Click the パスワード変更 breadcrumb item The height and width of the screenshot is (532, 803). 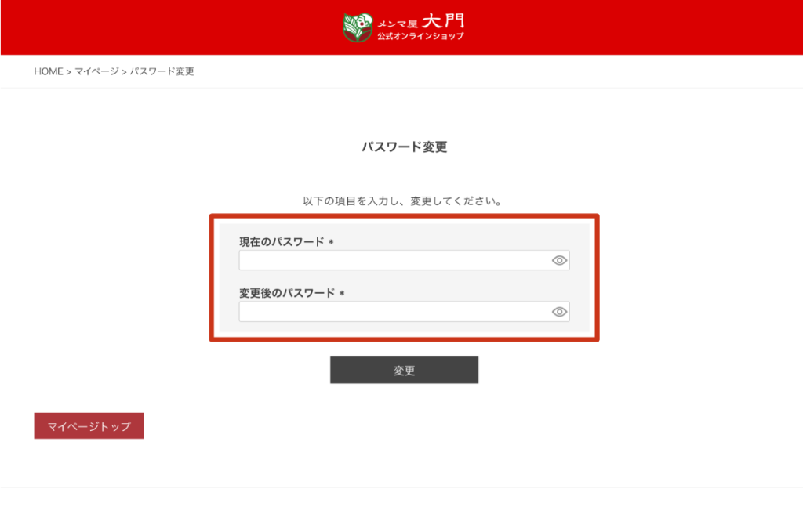coord(162,71)
